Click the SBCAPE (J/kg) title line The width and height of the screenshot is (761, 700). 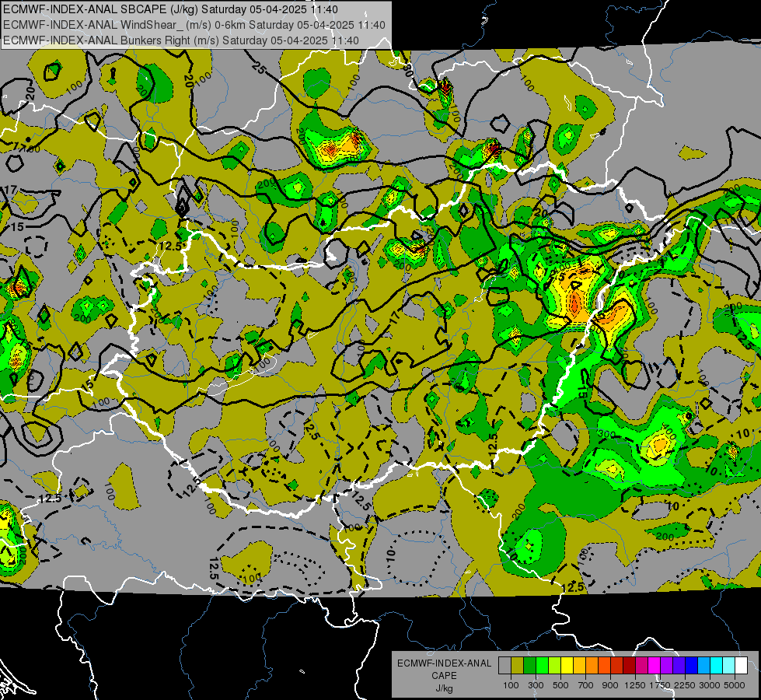[x=170, y=9]
